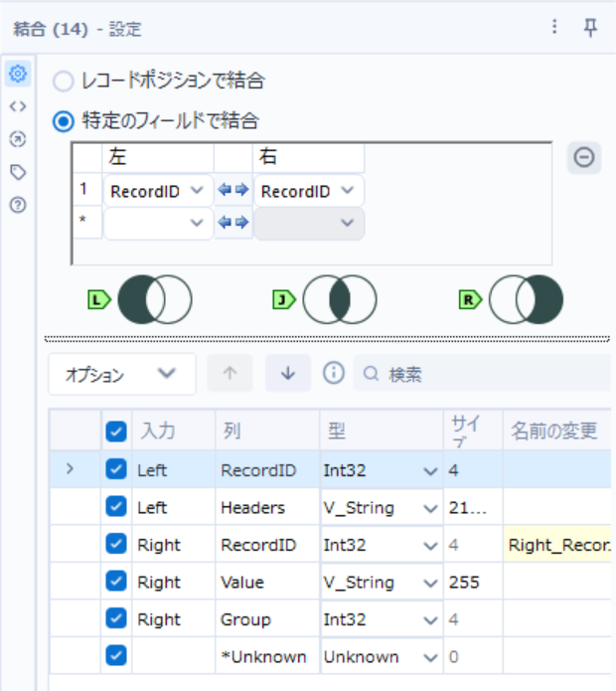Move selected field down arrow
Screen dimensions: 616x691
288,373
